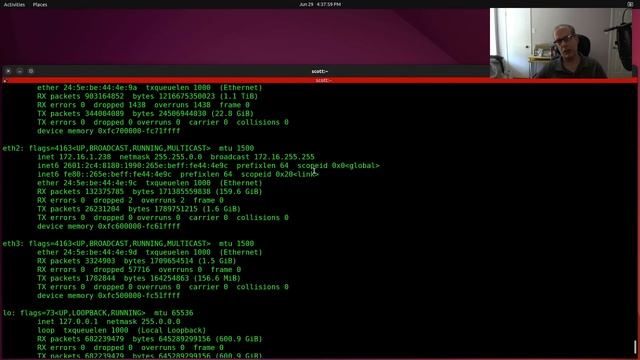
Task: Maximize the scott:~ terminal window
Action: 31,71
